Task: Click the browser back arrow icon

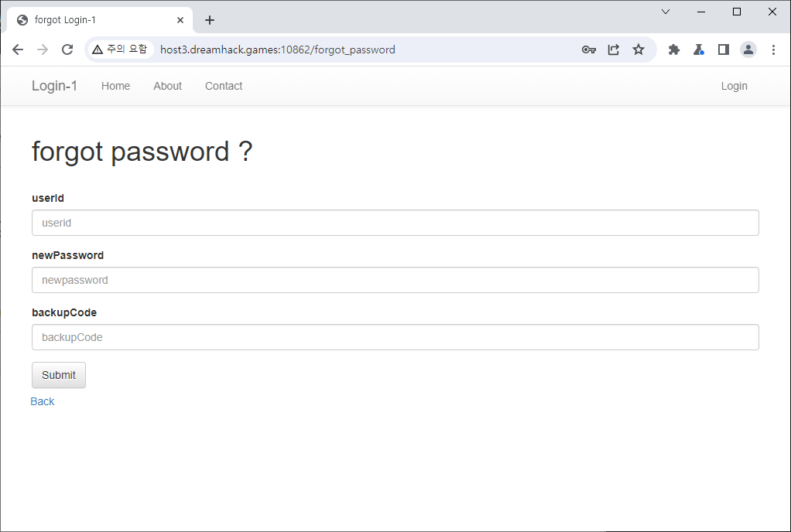Action: [x=18, y=49]
